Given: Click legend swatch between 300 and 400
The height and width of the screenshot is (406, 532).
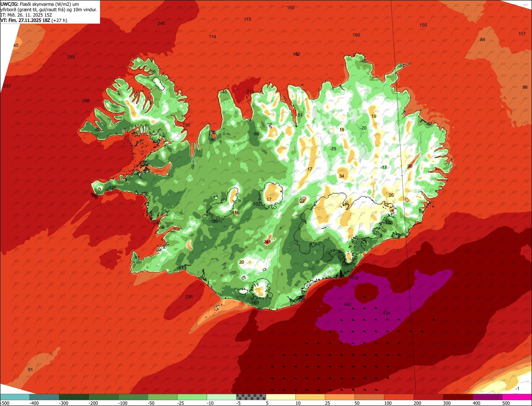Looking at the screenshot, I should [x=458, y=397].
